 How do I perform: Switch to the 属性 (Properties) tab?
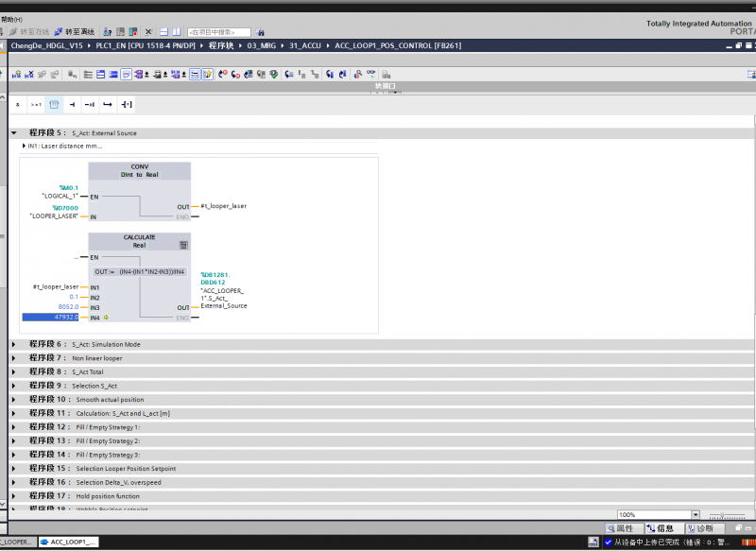click(624, 528)
